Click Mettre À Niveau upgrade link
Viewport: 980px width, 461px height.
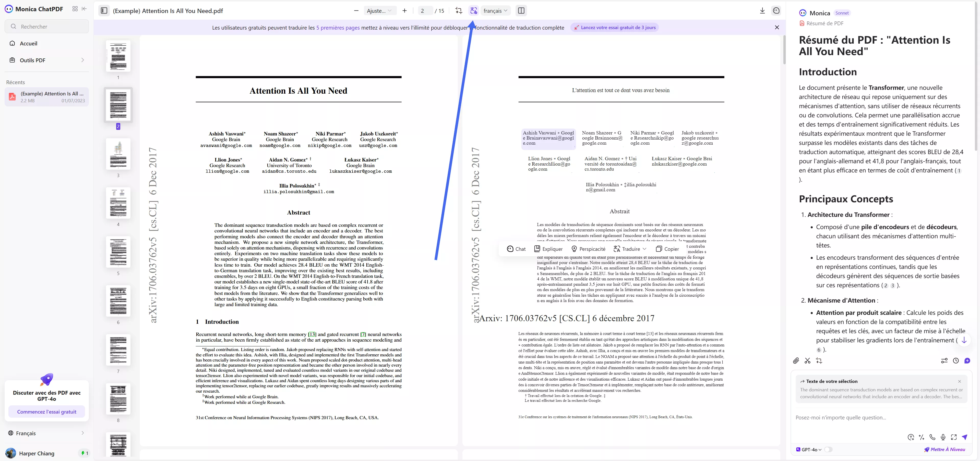point(945,449)
